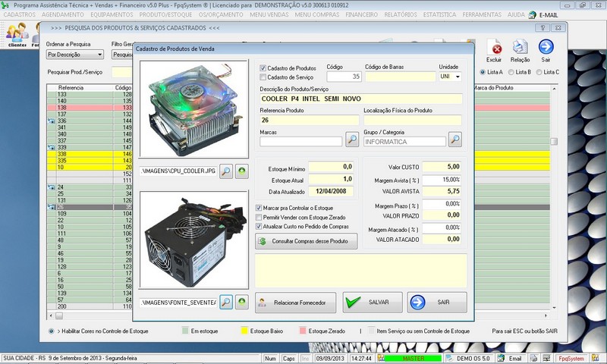Click the rightmost icon in the status bar

tap(596, 358)
